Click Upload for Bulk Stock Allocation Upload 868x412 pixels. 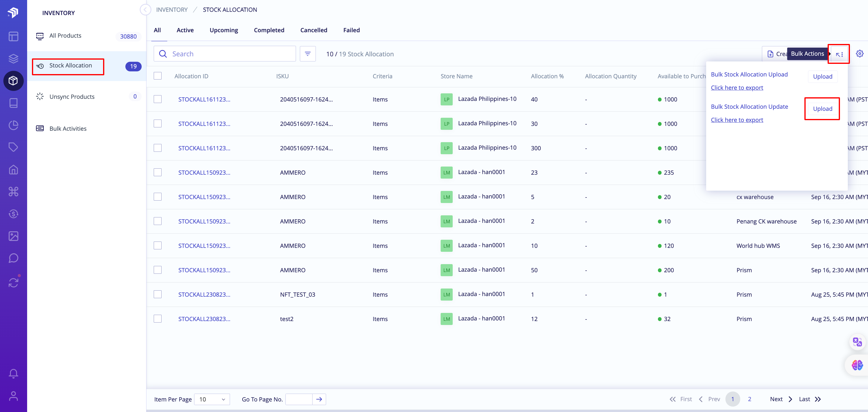[822, 76]
